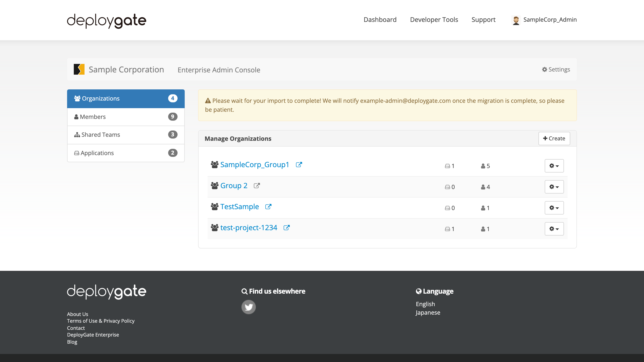644x362 pixels.
Task: Open the external link for test-project-1234
Action: point(286,228)
